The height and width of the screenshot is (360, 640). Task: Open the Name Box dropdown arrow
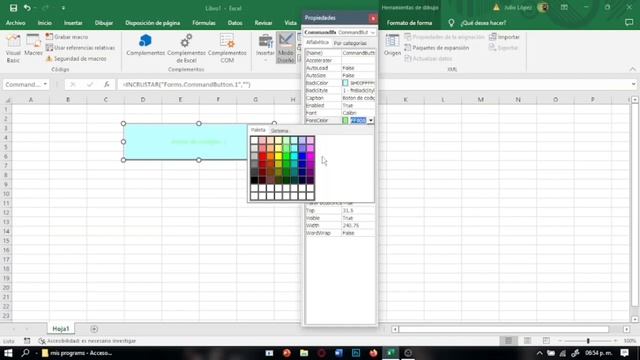(45, 84)
